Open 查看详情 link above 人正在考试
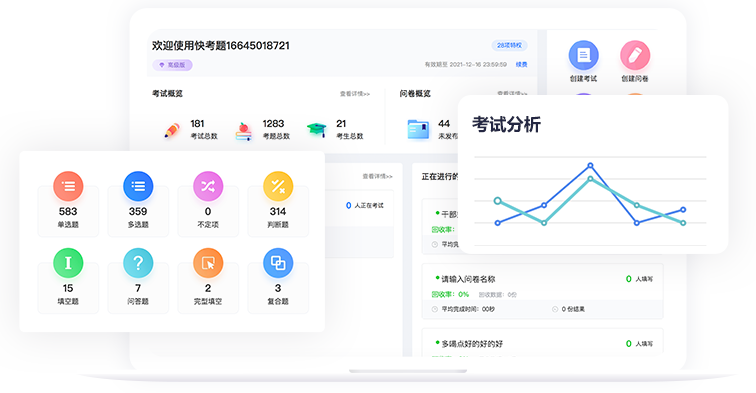 pos(378,176)
